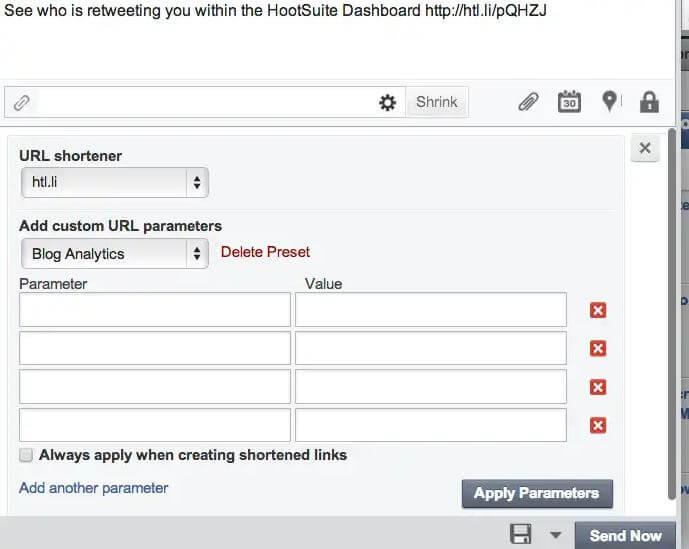The image size is (689, 549).
Task: Click the location pin icon
Action: click(x=610, y=102)
